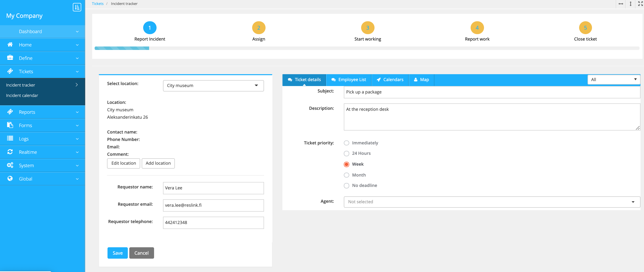This screenshot has width=644, height=272.
Task: Click the Edit location button
Action: click(x=124, y=163)
